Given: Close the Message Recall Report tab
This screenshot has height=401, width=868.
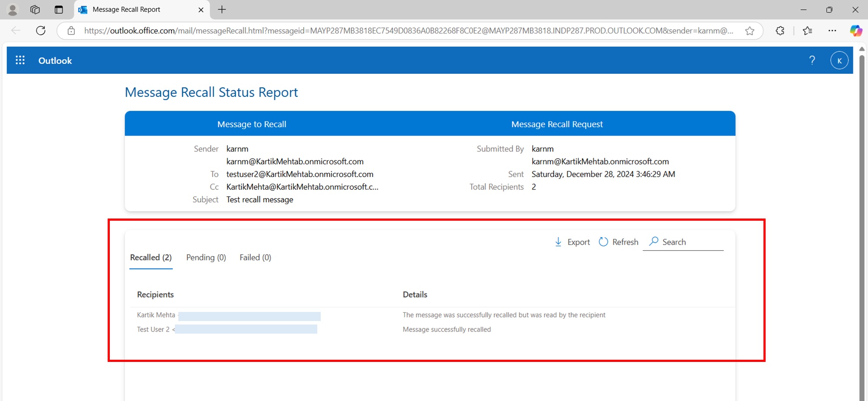Looking at the screenshot, I should click(x=201, y=10).
